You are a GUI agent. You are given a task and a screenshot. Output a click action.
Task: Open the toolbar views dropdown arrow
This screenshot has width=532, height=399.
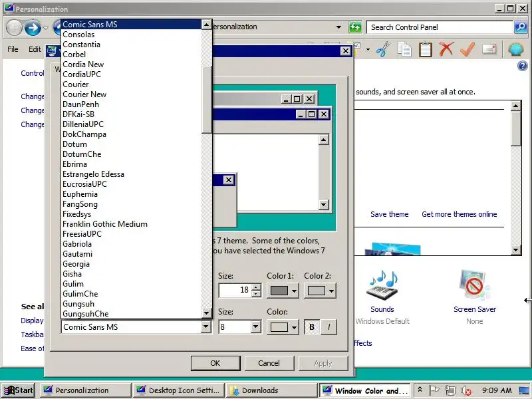368,50
